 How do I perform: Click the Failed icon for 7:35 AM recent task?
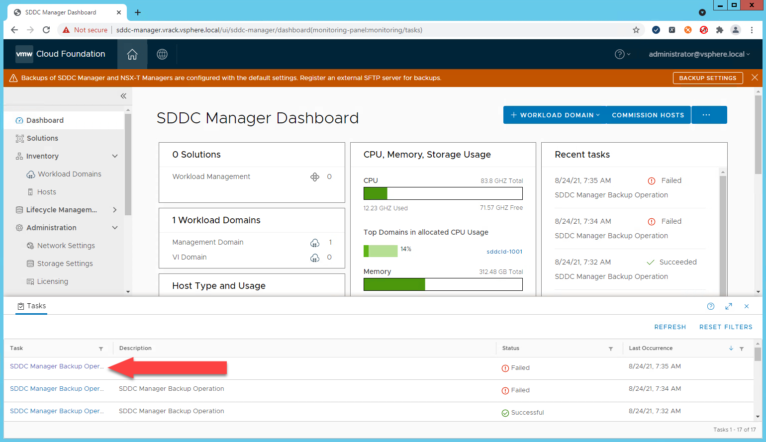pyautogui.click(x=651, y=181)
